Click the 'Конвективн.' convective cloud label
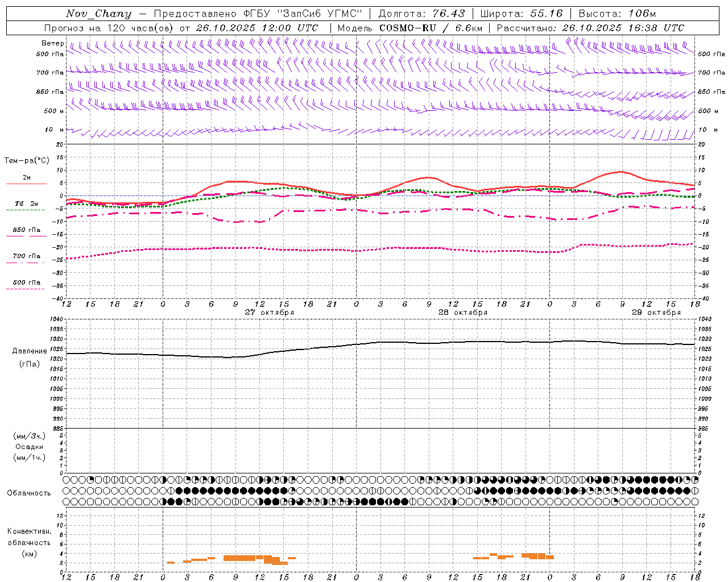This screenshot has height=582, width=728. (x=30, y=531)
